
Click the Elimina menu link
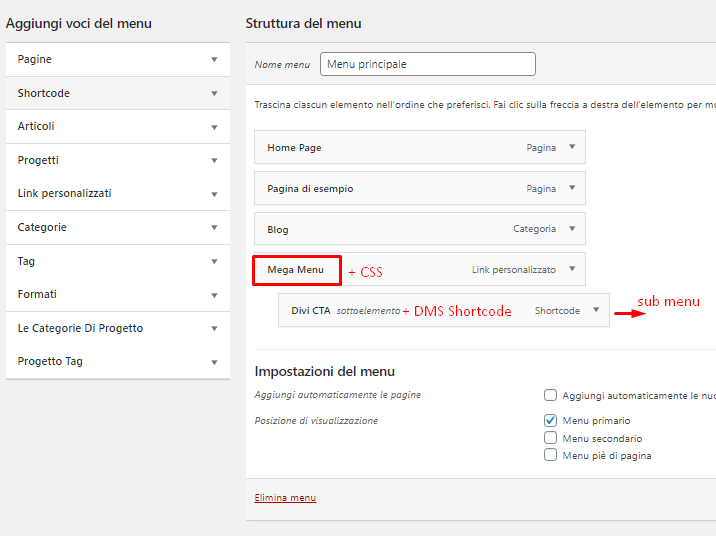tap(285, 497)
